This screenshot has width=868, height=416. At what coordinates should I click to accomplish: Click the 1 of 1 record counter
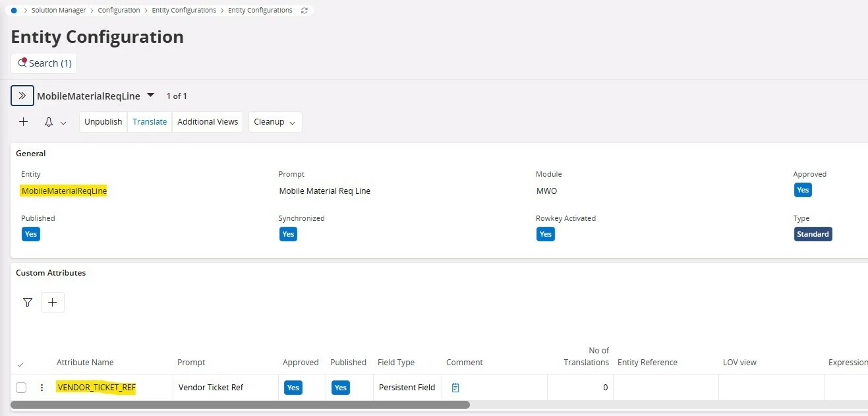[x=177, y=96]
